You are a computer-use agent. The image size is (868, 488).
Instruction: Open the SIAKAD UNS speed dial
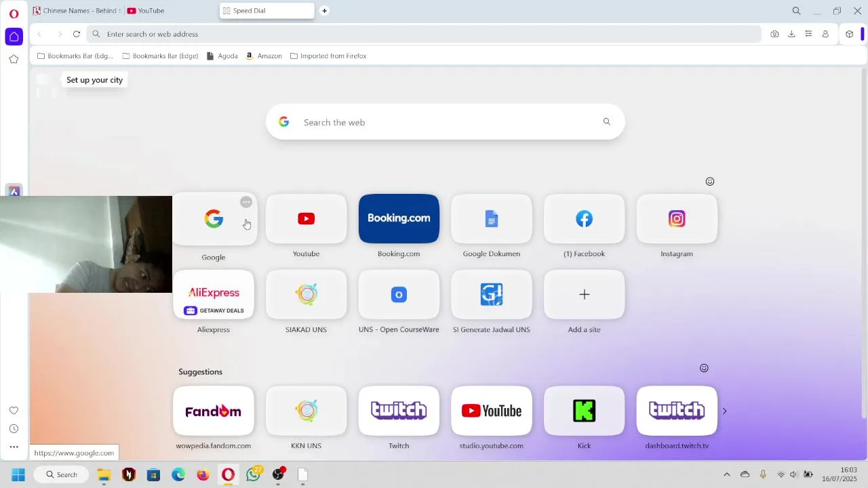306,294
